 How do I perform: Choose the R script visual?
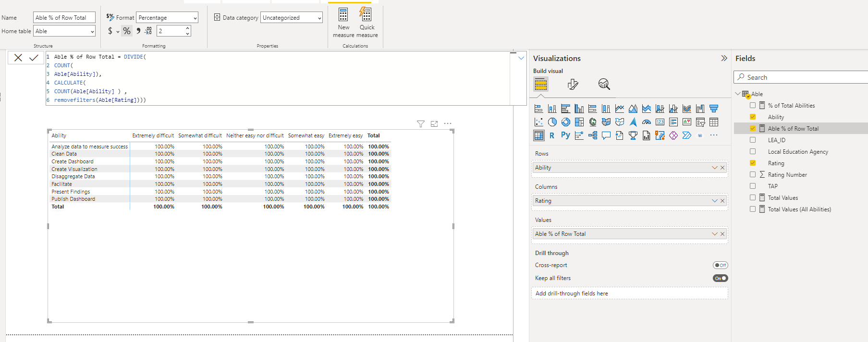552,135
